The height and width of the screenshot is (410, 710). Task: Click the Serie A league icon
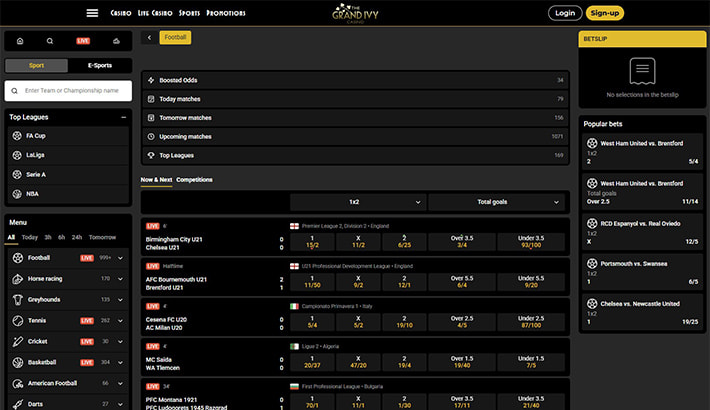pos(17,174)
